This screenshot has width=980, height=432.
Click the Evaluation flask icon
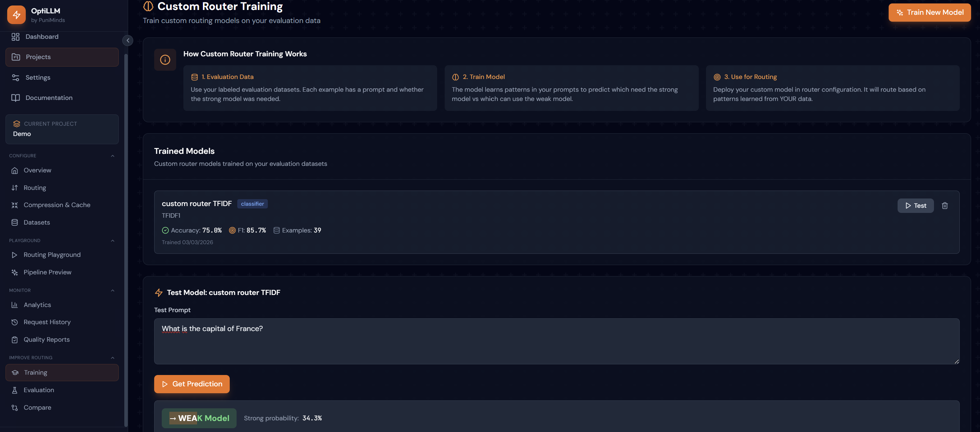coord(14,390)
